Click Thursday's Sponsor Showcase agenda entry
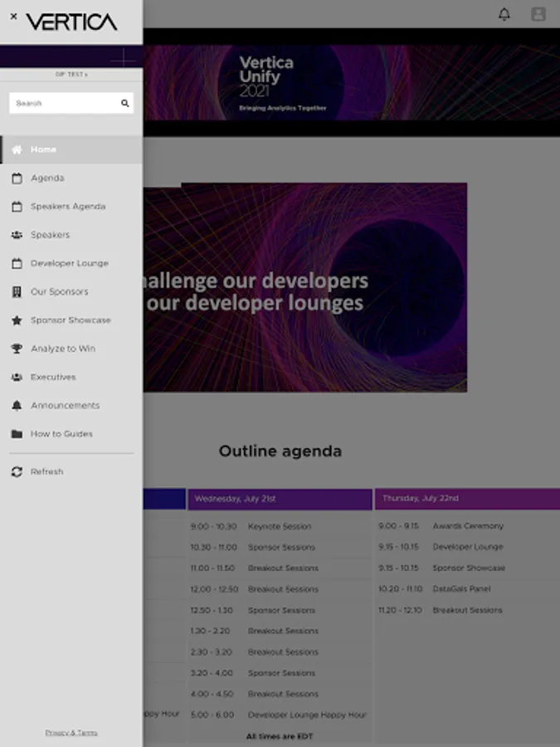This screenshot has width=560, height=747. point(469,568)
